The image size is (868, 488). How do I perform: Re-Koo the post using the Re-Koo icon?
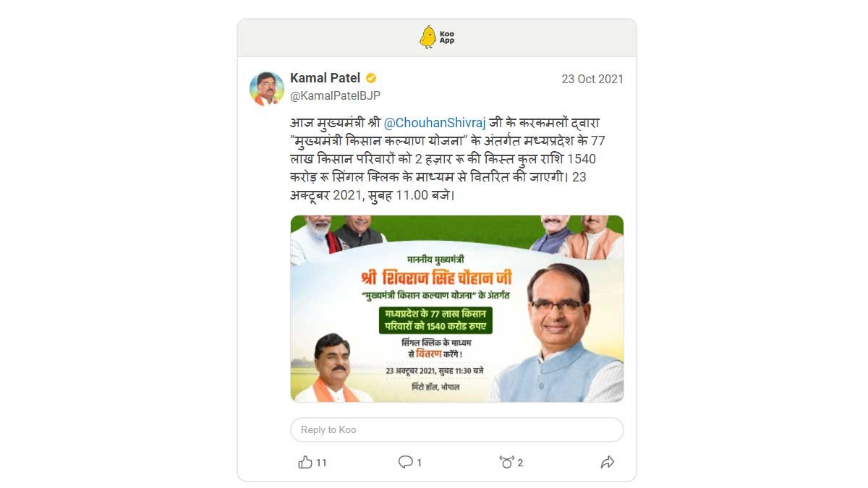(x=506, y=462)
